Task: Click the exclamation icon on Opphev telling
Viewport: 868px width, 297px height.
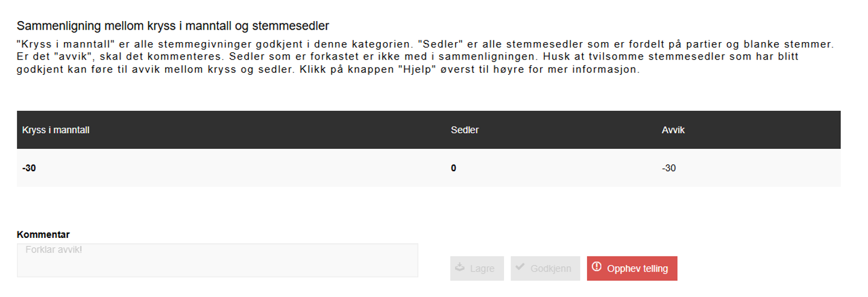Action: coord(597,267)
